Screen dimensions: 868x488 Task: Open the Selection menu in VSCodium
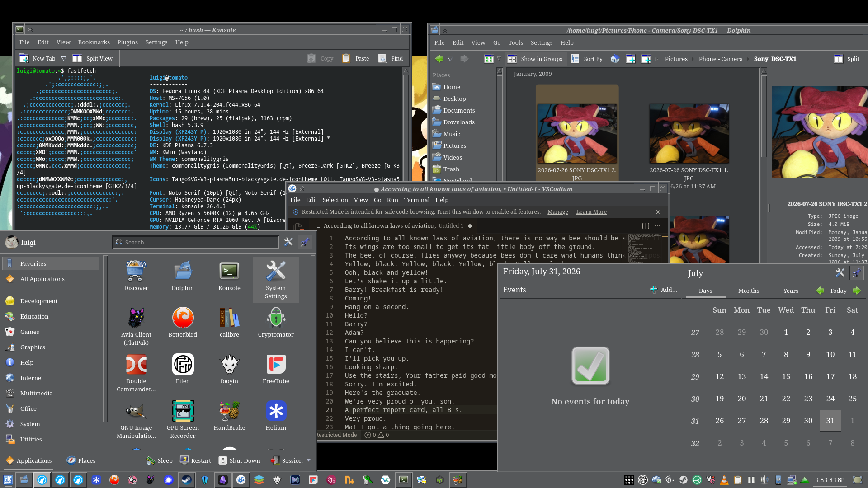pos(335,200)
